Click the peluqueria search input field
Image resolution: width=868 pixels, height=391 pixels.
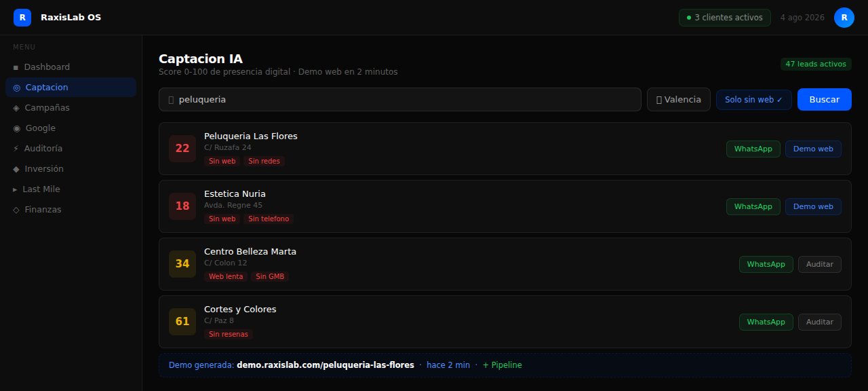click(400, 99)
